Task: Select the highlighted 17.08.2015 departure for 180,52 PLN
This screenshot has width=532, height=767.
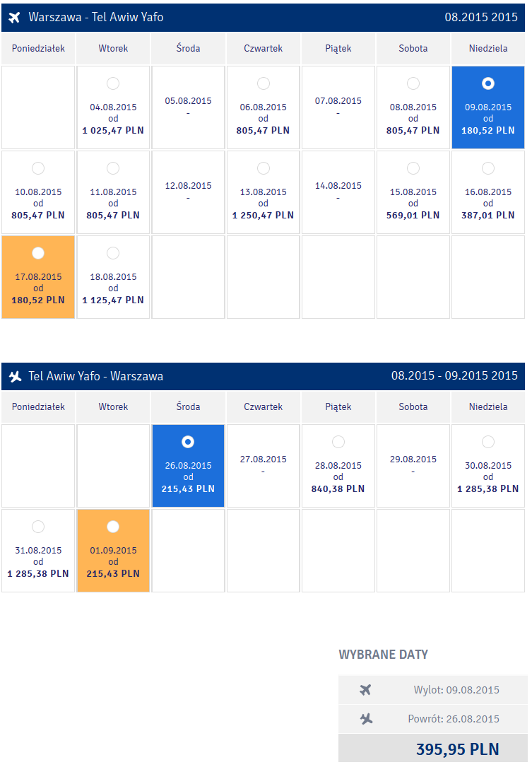Action: coord(38,253)
